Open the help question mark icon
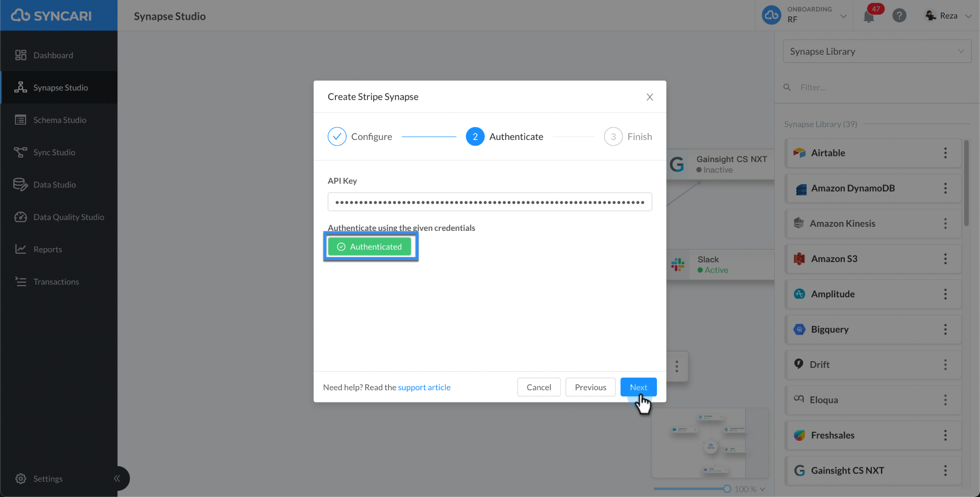This screenshot has height=497, width=980. click(x=899, y=16)
